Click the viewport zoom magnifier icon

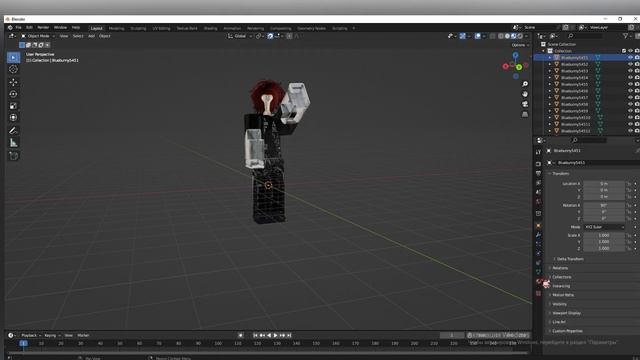(525, 84)
